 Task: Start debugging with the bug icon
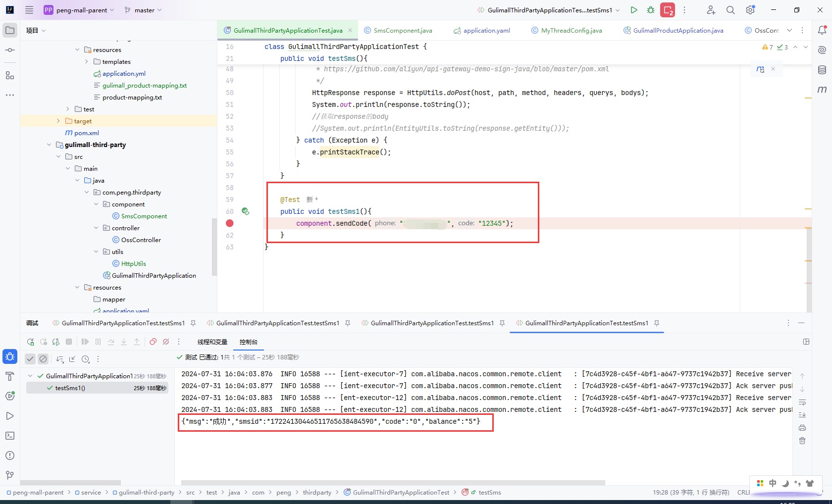651,10
